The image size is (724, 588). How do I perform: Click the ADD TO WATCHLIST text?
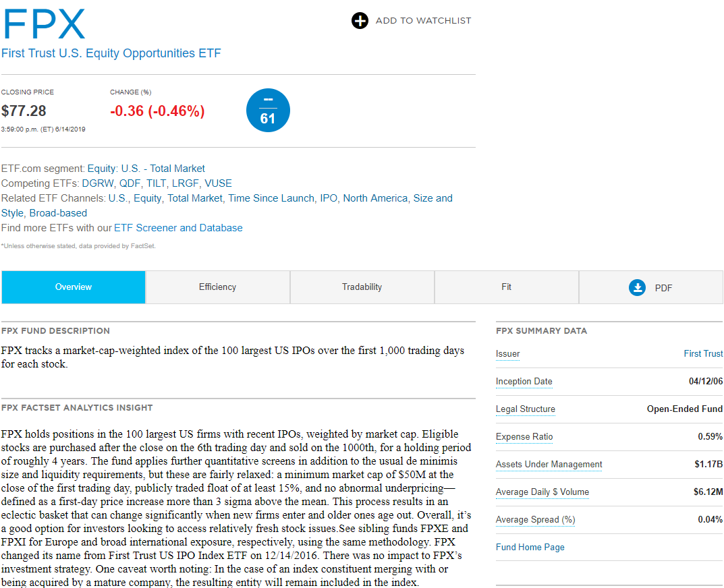pos(424,21)
